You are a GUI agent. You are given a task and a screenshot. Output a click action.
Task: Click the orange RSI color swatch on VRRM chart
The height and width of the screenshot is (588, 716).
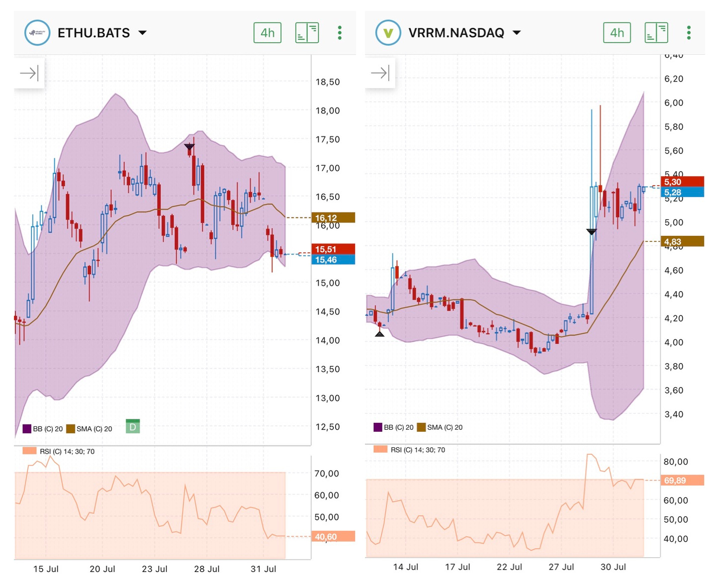[380, 449]
